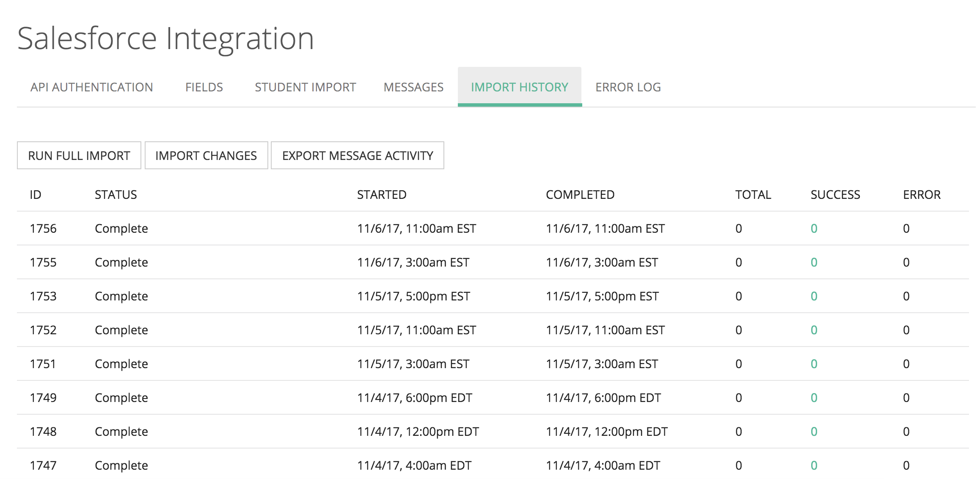Click the Run Full Import button
The image size is (980, 479).
tap(79, 156)
